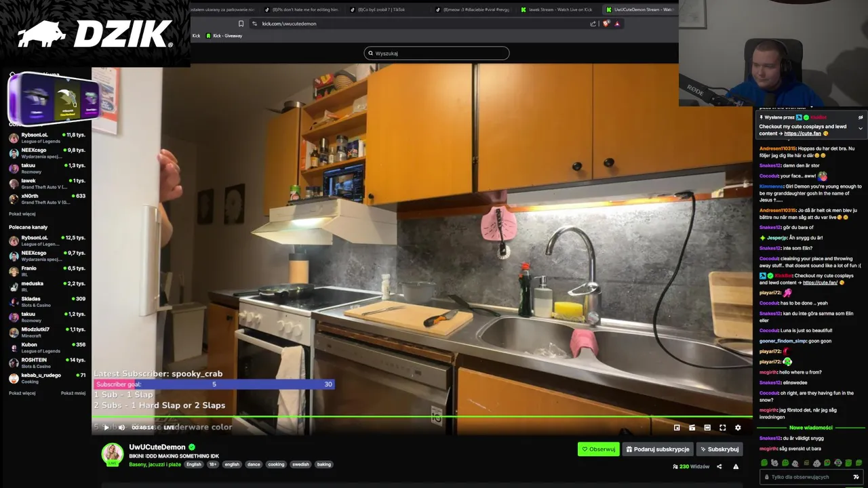Open the RybsonLoL channel with 11,8 tys. viewers
The height and width of the screenshot is (488, 868).
click(x=47, y=138)
